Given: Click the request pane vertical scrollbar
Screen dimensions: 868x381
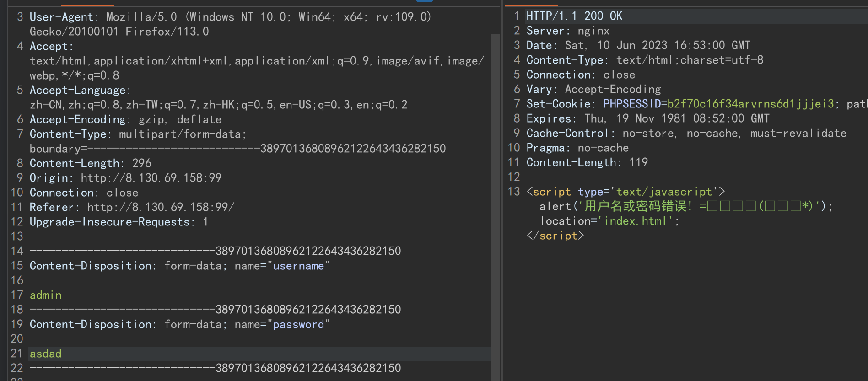Looking at the screenshot, I should 495,207.
